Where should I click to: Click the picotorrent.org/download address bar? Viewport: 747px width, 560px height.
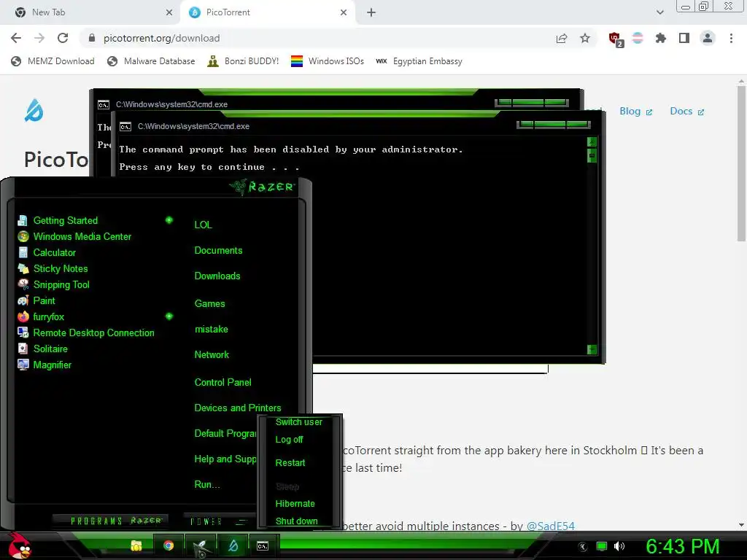(314, 38)
